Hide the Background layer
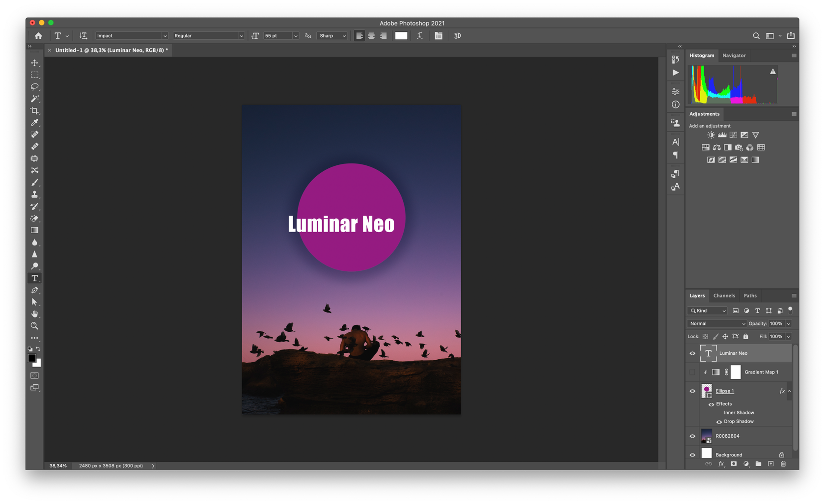The image size is (825, 504). [x=692, y=455]
